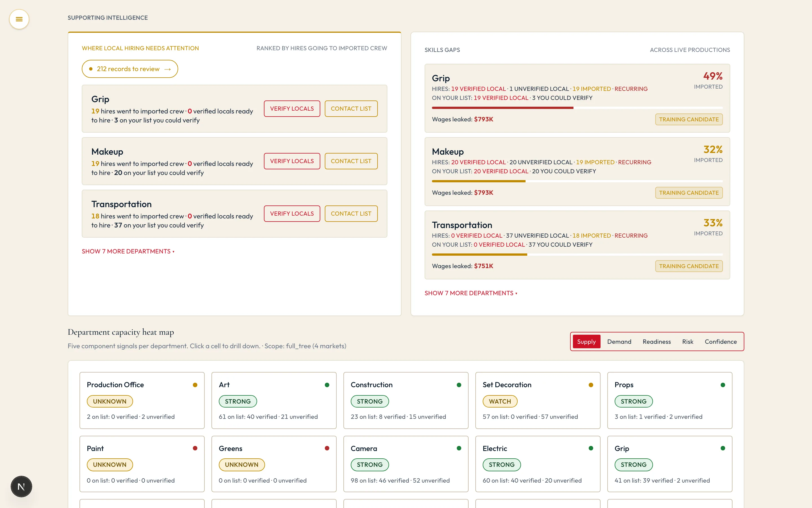This screenshot has width=812, height=508.
Task: Click STRONG badge in Camera cell
Action: coord(369,465)
